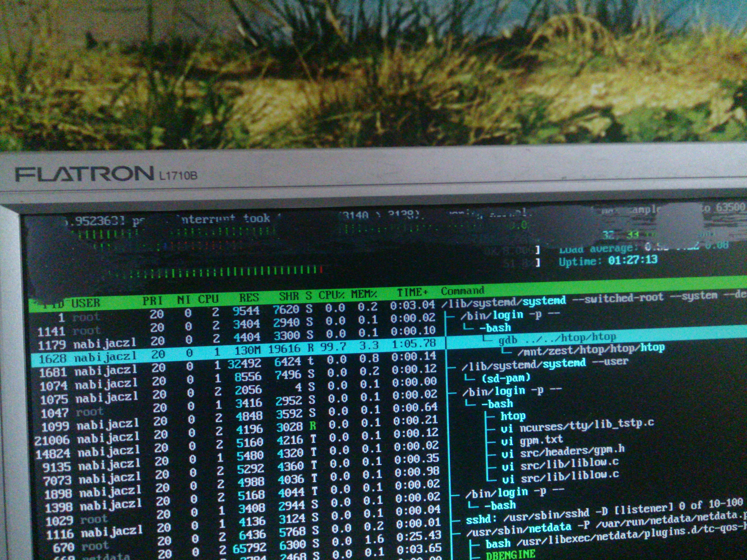Select the vi gpm.txt process
Screen dimensions: 747x560
coord(532,440)
